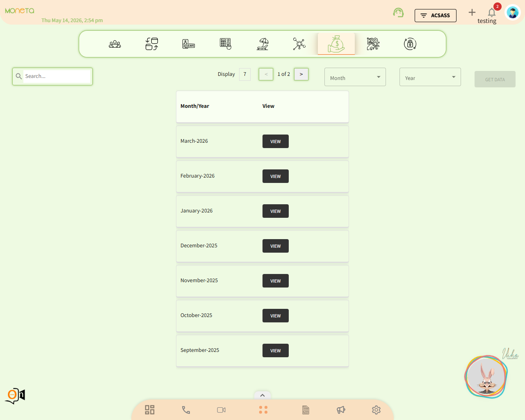525x420 pixels.
Task: Open notifications bell with badge
Action: [492, 12]
